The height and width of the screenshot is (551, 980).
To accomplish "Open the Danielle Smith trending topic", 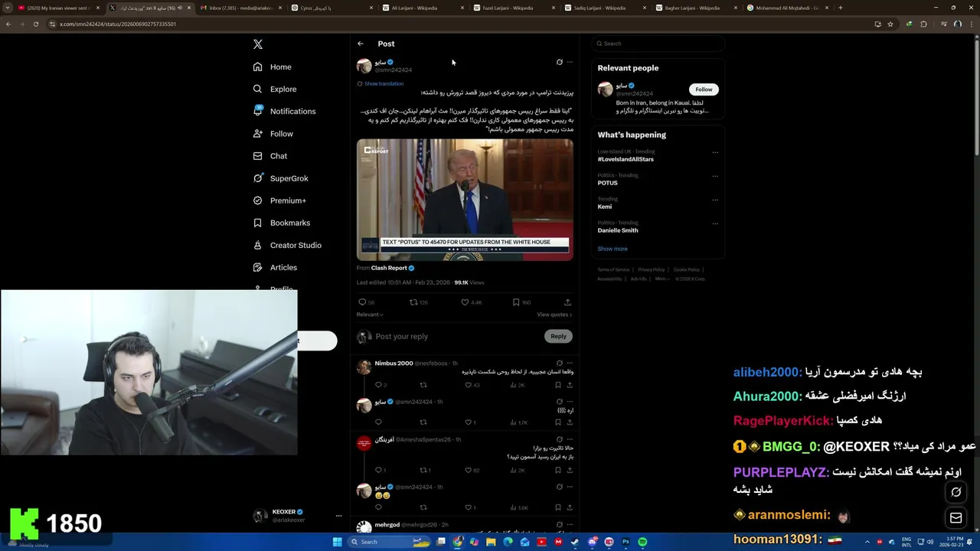I will click(x=618, y=230).
